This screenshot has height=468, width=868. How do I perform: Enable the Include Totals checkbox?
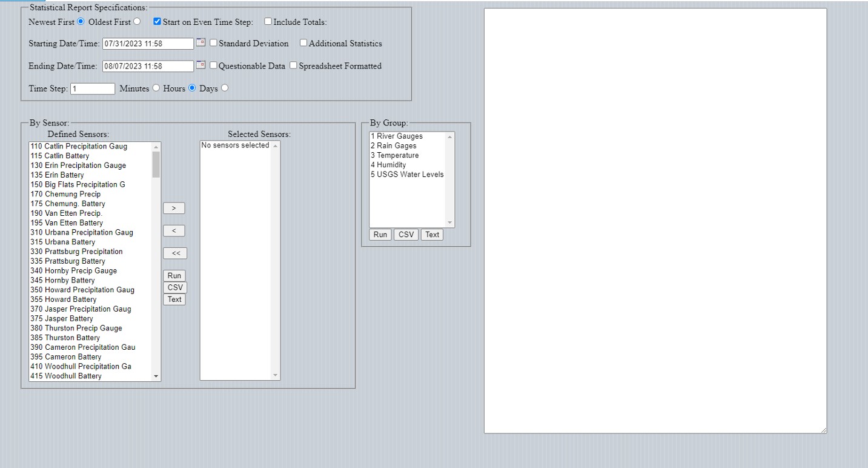(x=268, y=22)
